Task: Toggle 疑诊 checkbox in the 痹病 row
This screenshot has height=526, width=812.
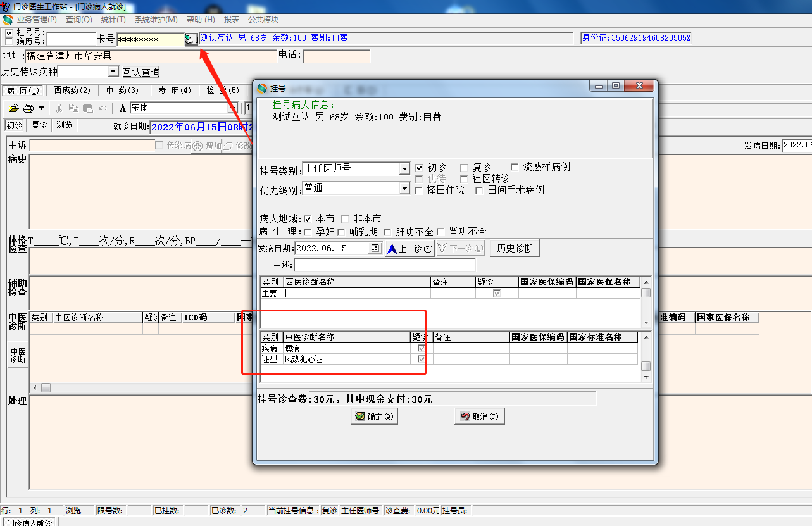Action: [x=421, y=348]
